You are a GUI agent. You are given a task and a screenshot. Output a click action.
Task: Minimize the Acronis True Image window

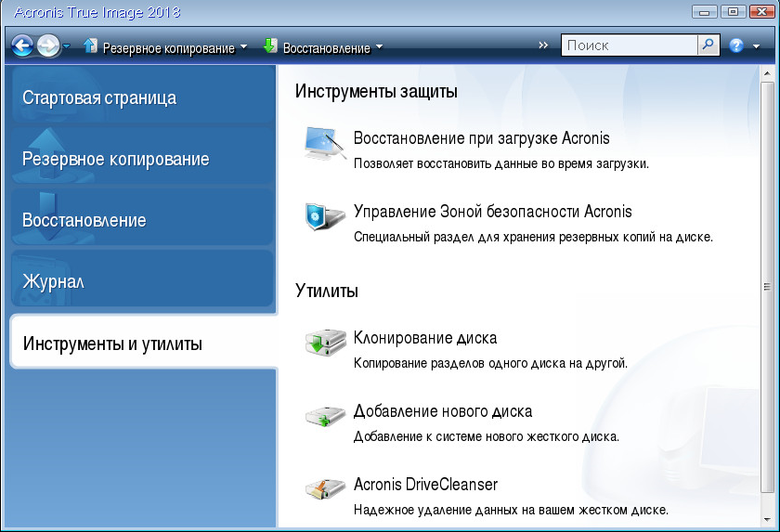pyautogui.click(x=705, y=11)
